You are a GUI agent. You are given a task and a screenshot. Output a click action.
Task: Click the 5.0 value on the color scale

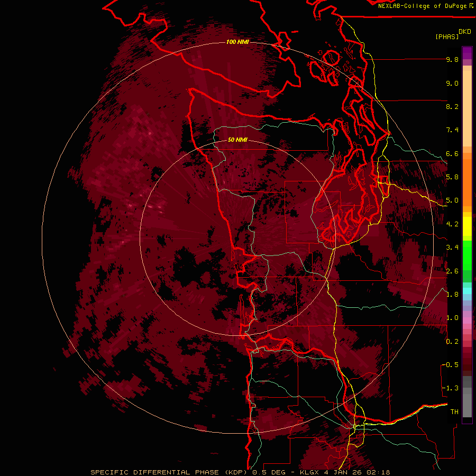pos(452,200)
